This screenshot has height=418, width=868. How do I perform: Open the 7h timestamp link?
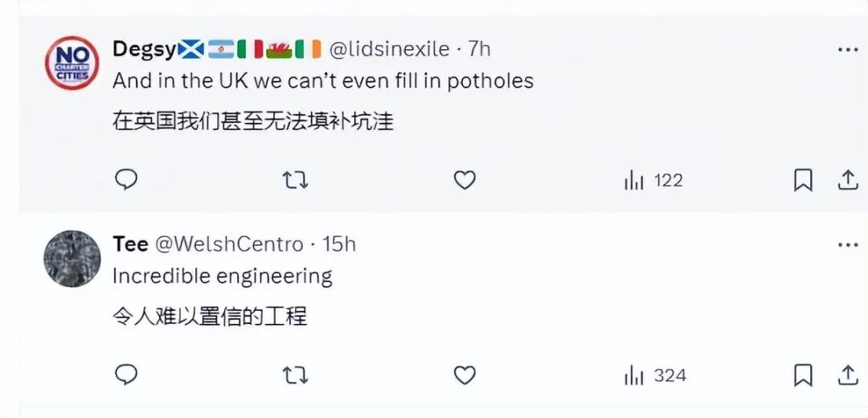(479, 49)
